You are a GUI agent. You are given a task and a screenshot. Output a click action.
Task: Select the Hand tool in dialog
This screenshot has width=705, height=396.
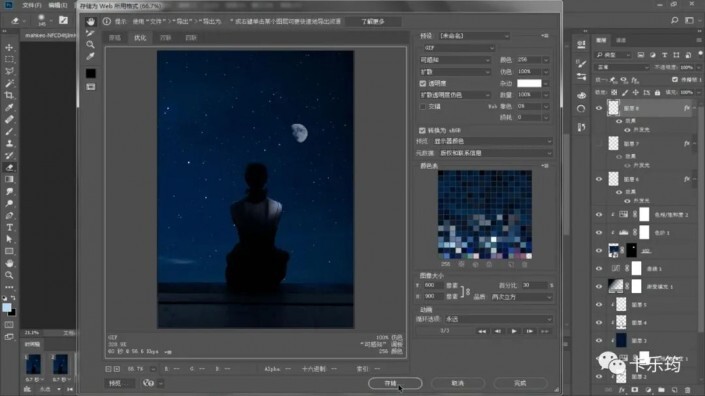(91, 22)
